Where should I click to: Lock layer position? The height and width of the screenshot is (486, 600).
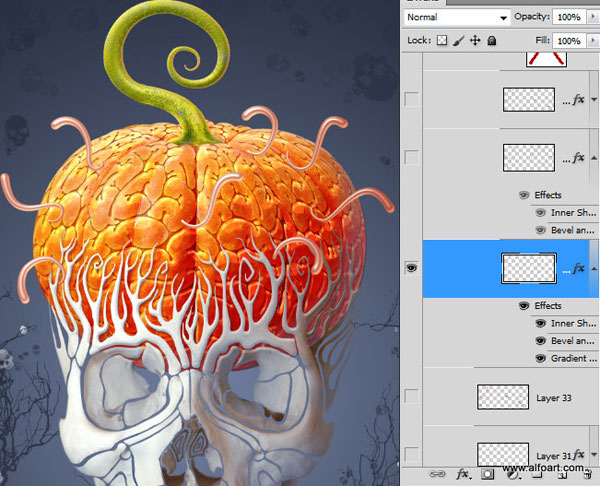(475, 40)
